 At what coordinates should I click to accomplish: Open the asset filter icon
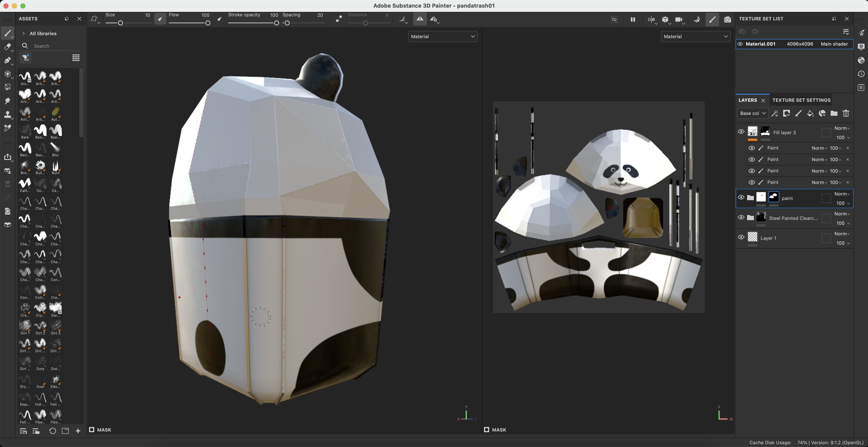[x=26, y=58]
